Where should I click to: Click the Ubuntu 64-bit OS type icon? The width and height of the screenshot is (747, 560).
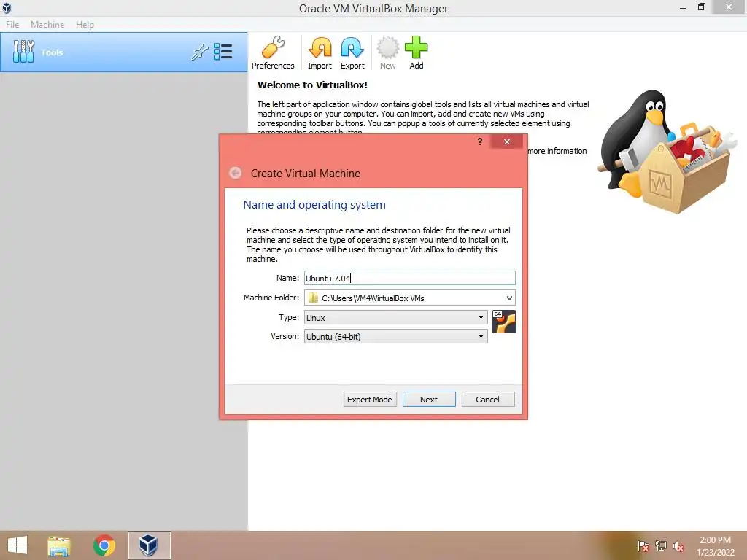pyautogui.click(x=504, y=322)
